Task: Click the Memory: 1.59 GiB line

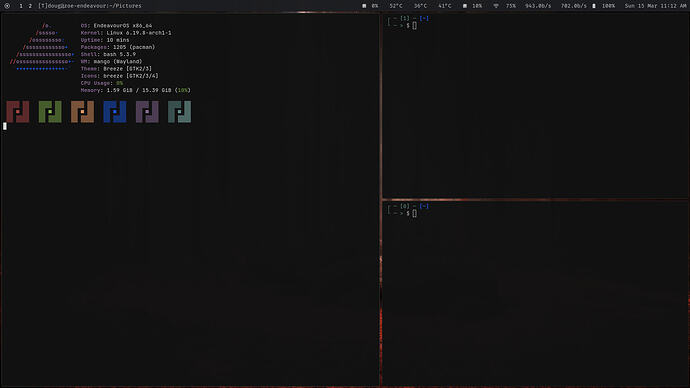Action: tap(136, 90)
